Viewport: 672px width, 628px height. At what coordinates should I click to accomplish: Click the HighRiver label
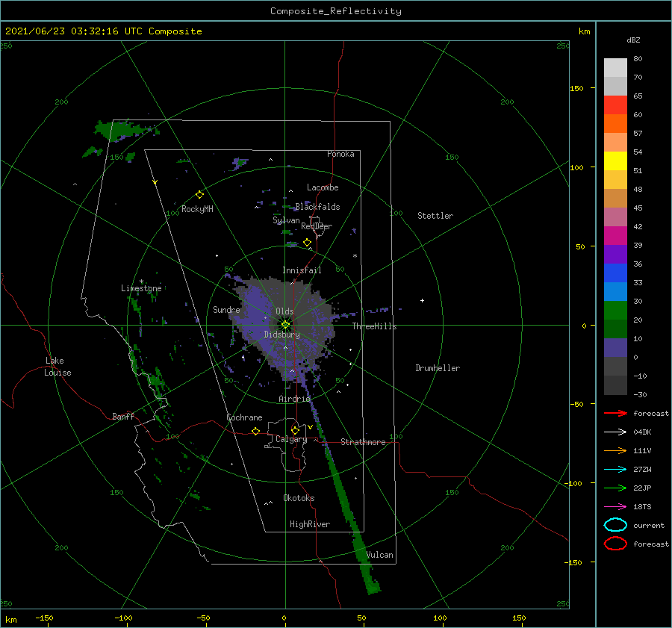tap(310, 524)
